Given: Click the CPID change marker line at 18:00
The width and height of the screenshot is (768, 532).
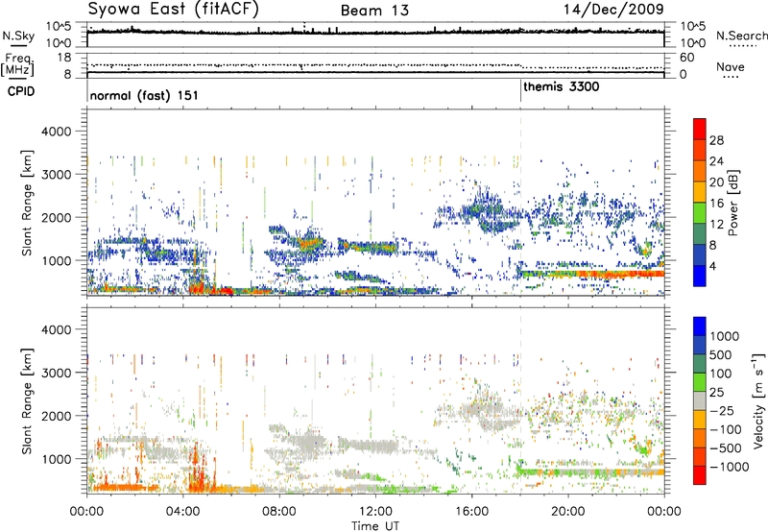Looking at the screenshot, I should click(x=520, y=91).
